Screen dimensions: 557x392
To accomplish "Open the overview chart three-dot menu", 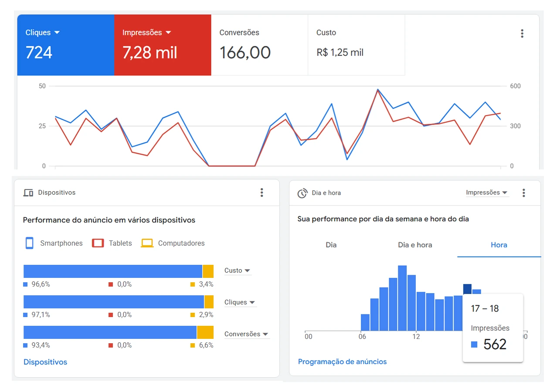I will point(522,34).
